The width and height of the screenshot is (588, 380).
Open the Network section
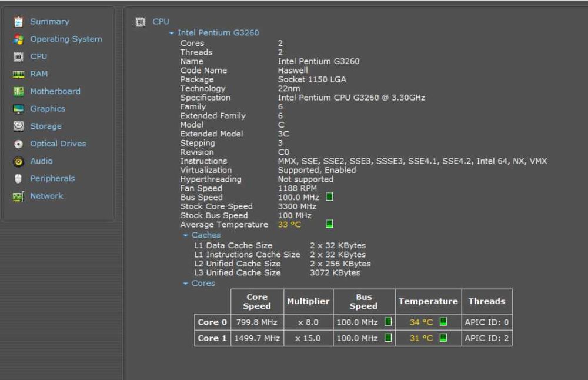click(x=46, y=196)
